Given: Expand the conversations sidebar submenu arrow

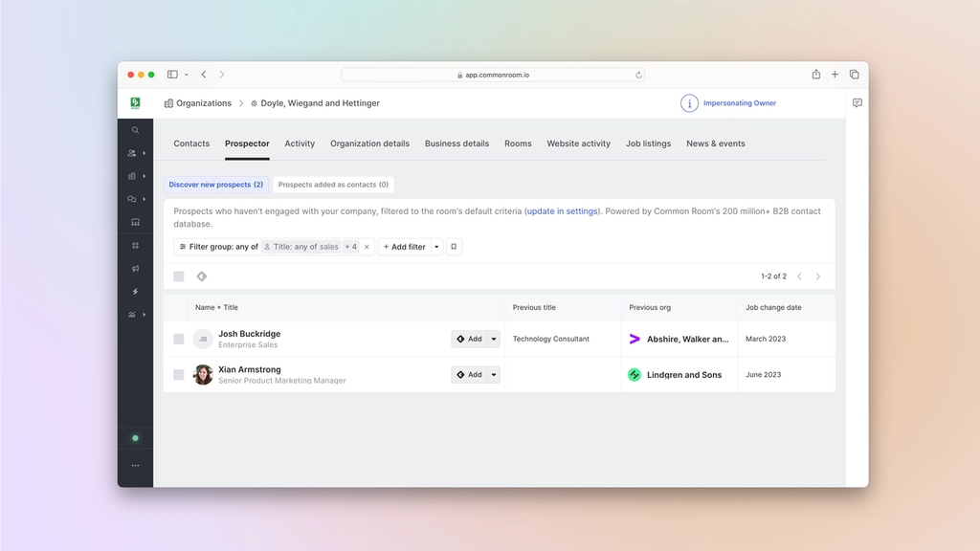Looking at the screenshot, I should click(145, 199).
